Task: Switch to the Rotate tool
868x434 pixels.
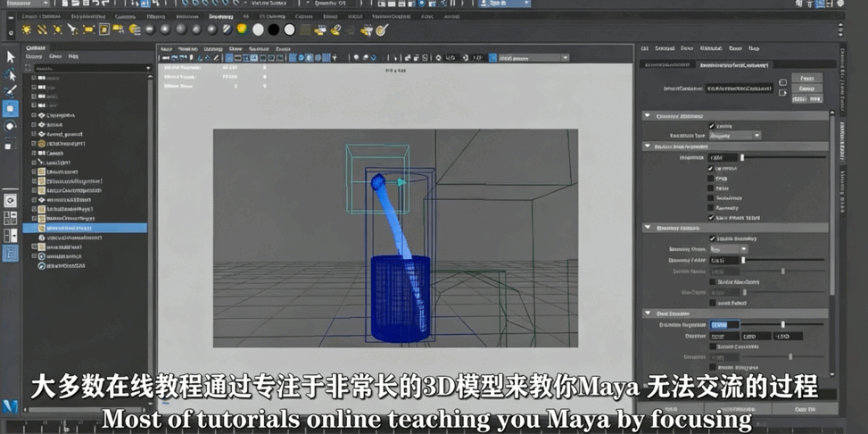Action: coord(11,126)
